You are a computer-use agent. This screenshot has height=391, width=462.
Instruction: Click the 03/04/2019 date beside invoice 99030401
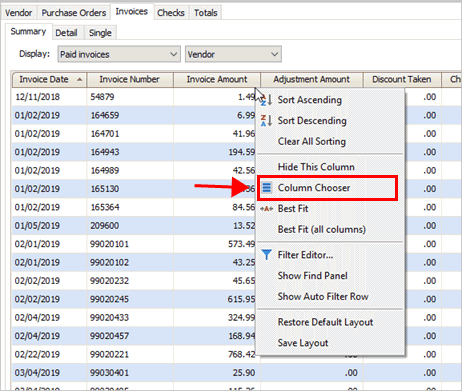point(49,373)
